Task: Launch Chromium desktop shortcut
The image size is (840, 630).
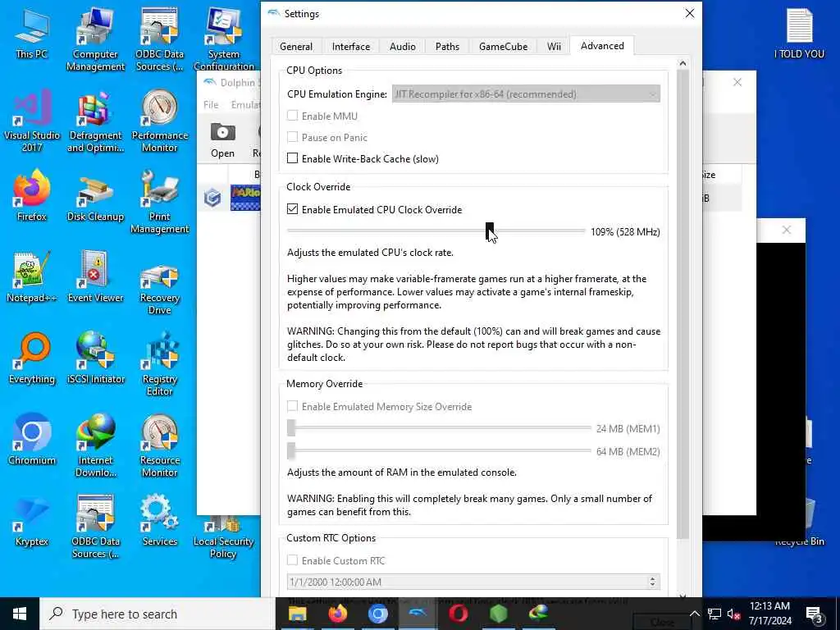Action: [32, 440]
